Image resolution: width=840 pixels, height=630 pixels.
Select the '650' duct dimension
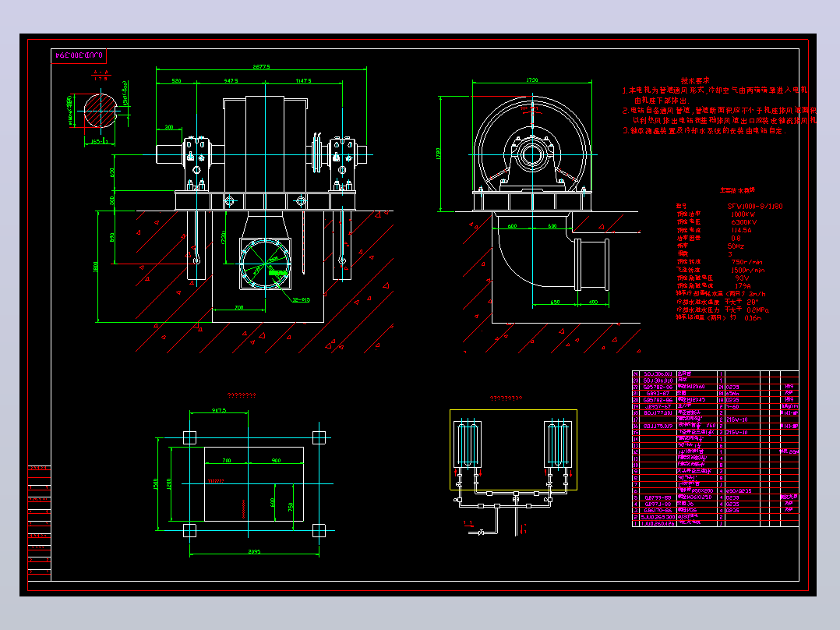coord(555,303)
